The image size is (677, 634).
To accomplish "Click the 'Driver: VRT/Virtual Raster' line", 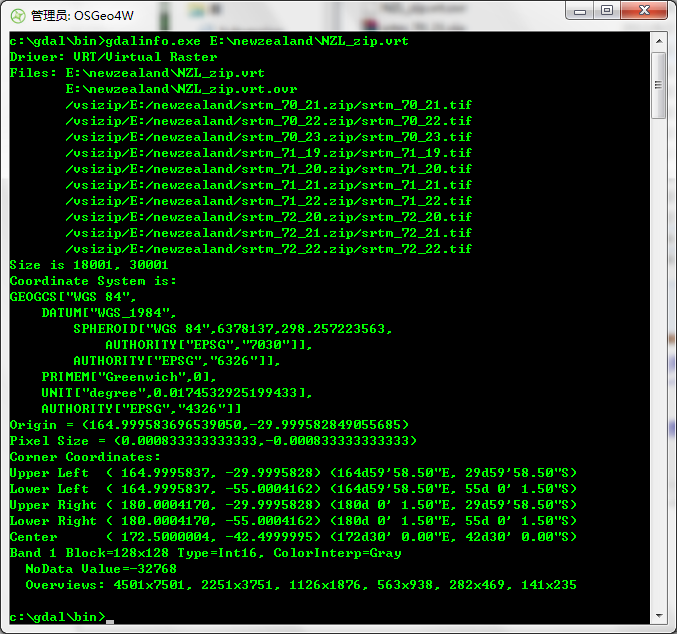I will [114, 57].
